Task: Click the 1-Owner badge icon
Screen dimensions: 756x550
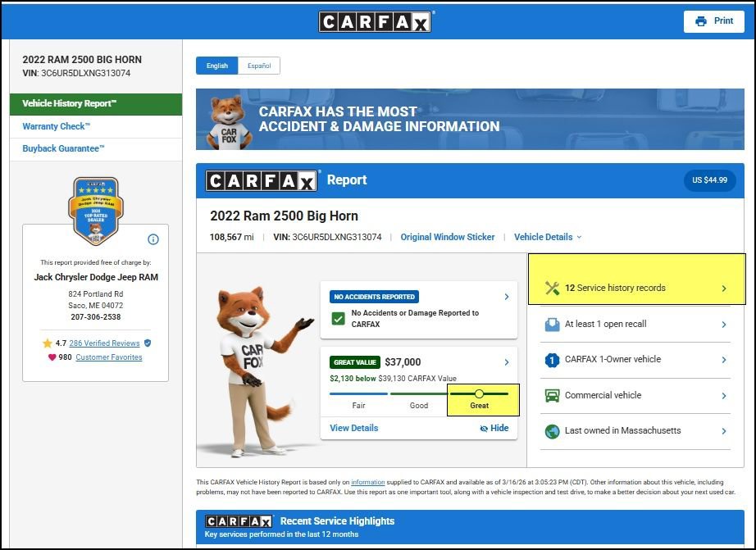Action: pos(552,360)
